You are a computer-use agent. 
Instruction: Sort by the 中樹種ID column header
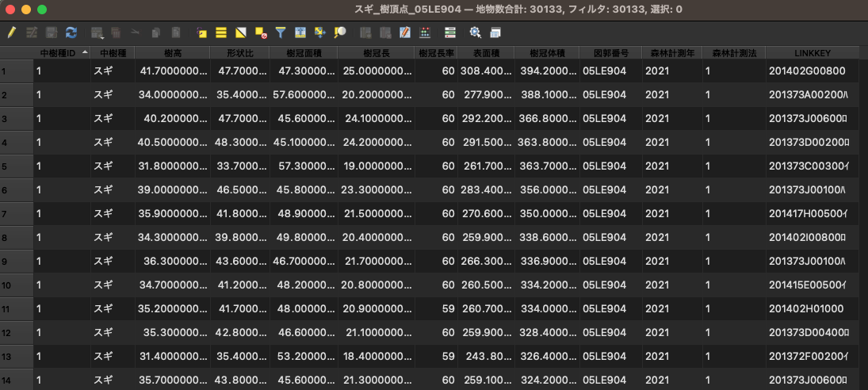[x=62, y=52]
